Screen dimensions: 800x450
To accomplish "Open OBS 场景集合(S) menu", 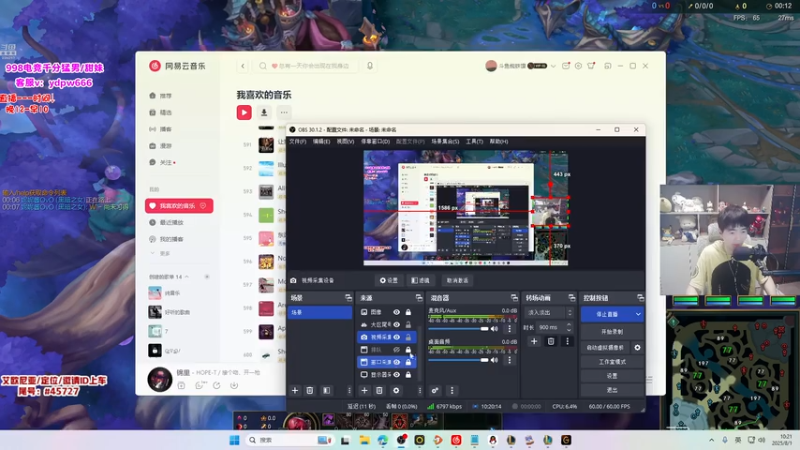I will coord(445,141).
